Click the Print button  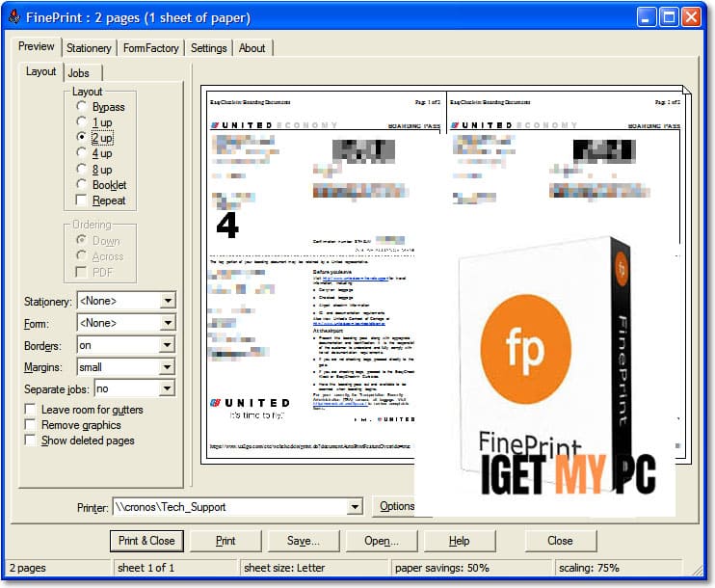pos(225,541)
